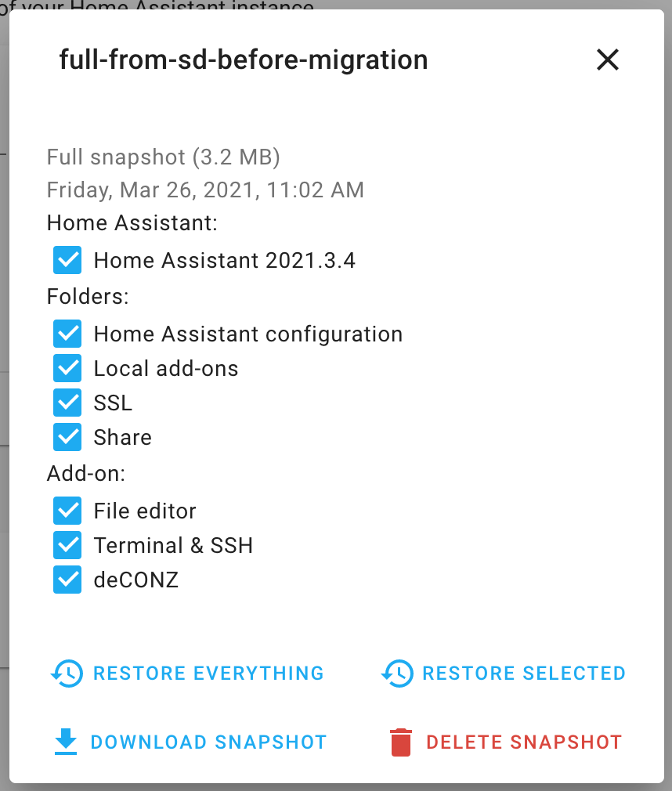The width and height of the screenshot is (672, 791).
Task: Uncheck the Local add-ons checkbox
Action: (67, 369)
